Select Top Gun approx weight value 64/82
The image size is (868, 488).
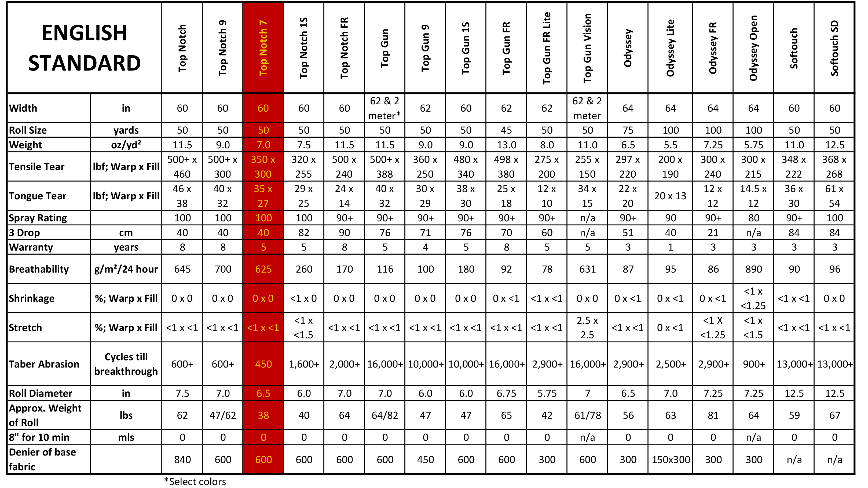pos(385,415)
